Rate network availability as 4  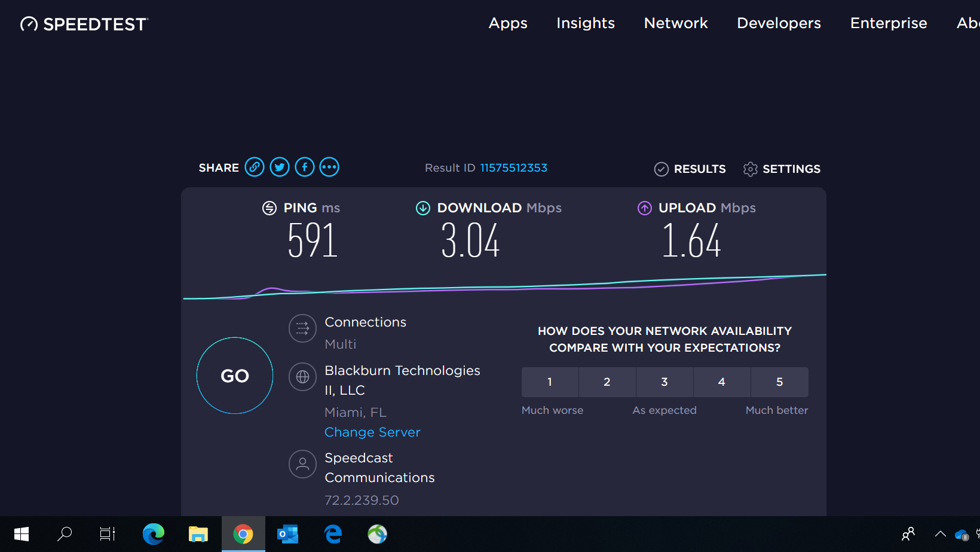(x=722, y=382)
